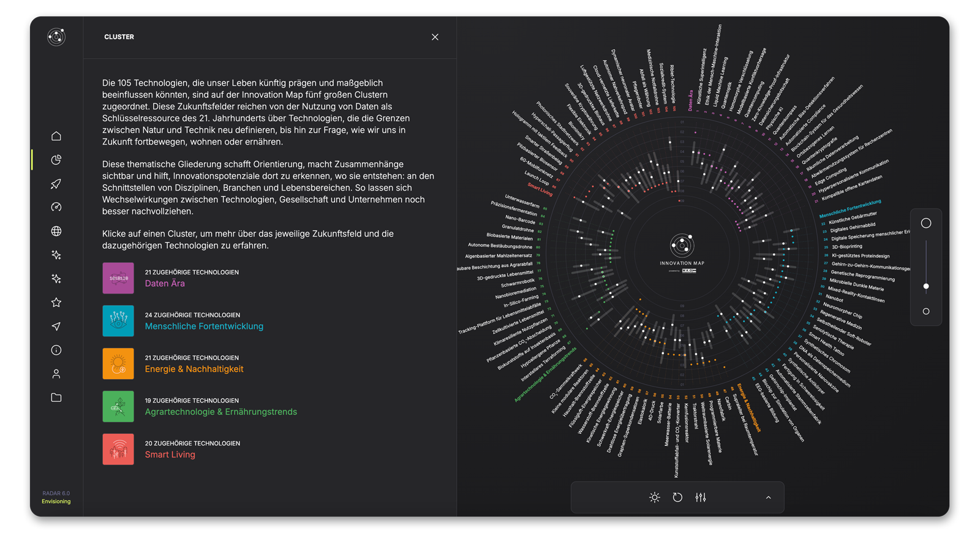Click the small circle zoom-out control
980x533 pixels.
[926, 311]
